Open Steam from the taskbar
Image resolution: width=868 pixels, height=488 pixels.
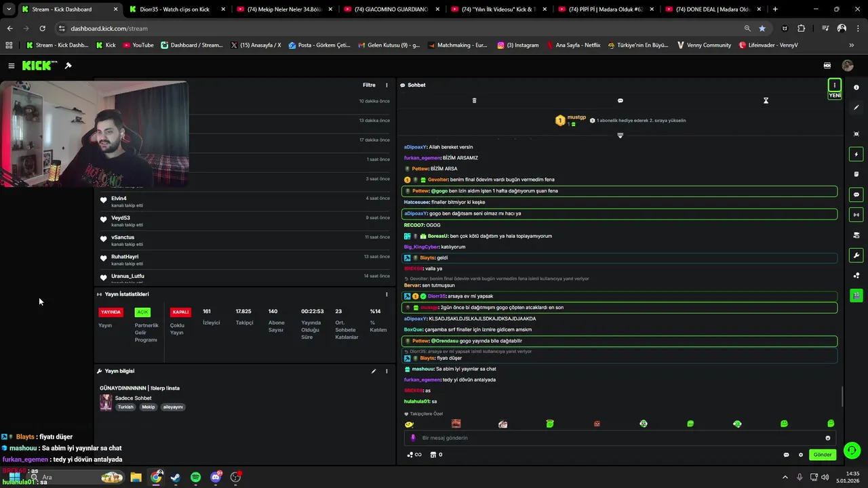(176, 477)
